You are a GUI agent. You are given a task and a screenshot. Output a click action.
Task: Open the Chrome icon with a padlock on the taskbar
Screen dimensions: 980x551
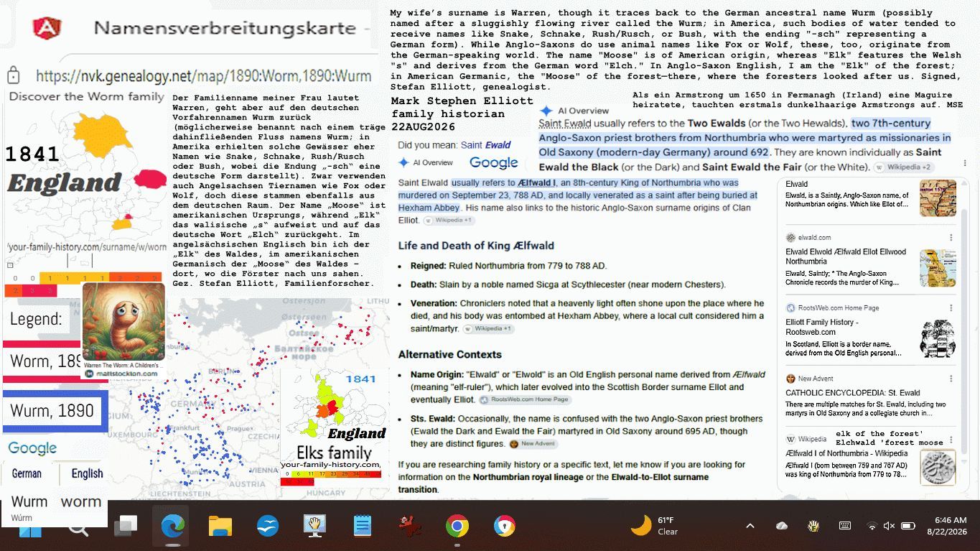(x=505, y=527)
